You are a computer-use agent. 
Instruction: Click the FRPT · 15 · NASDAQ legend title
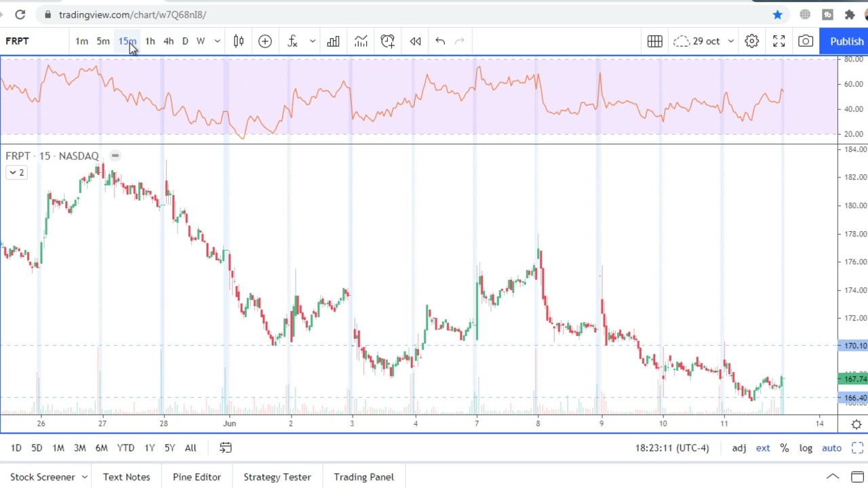(52, 156)
